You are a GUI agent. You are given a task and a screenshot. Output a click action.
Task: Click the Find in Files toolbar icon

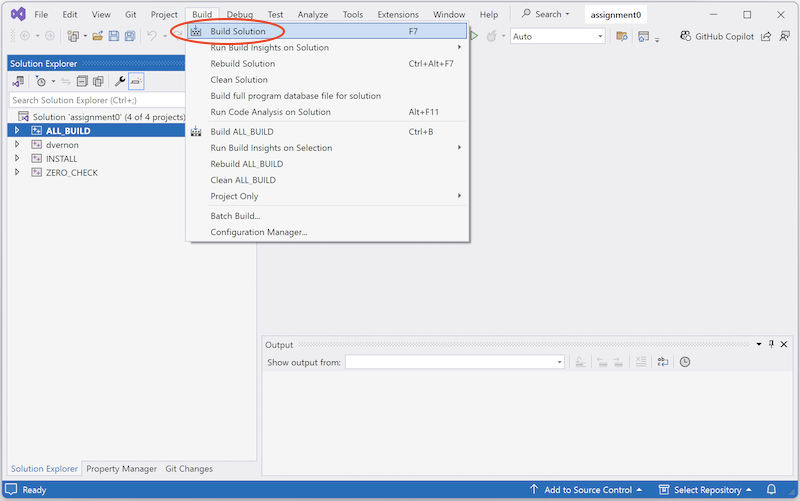pyautogui.click(x=622, y=36)
